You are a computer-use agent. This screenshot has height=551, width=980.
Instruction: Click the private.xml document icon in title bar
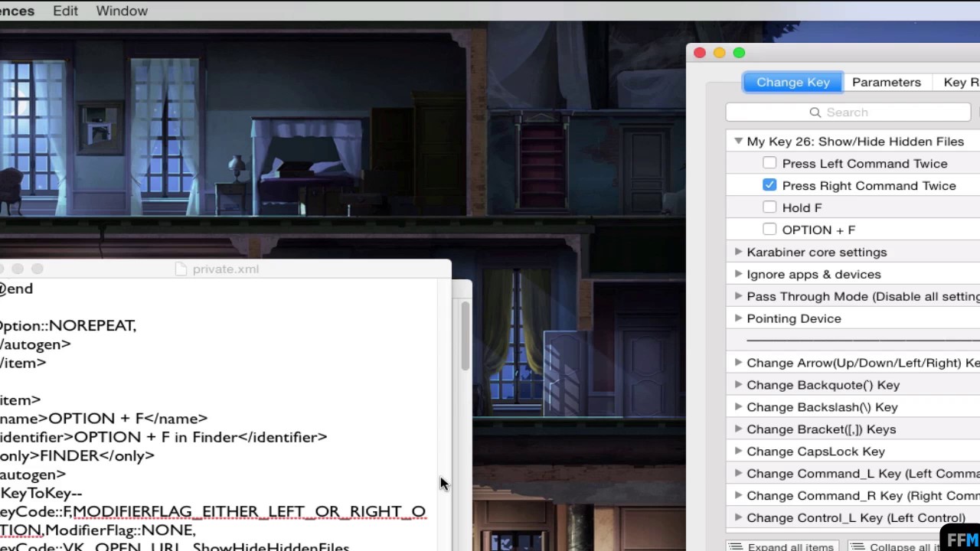point(181,269)
